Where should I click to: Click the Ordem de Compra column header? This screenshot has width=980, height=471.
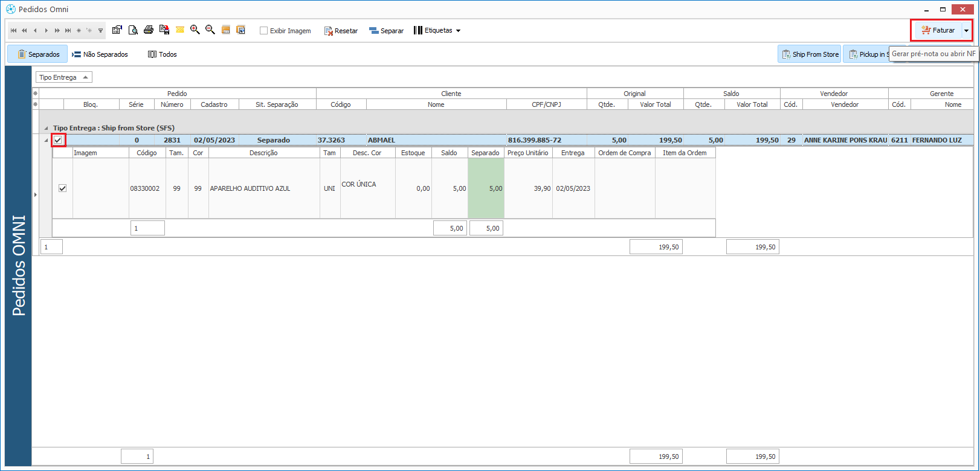[x=625, y=153]
